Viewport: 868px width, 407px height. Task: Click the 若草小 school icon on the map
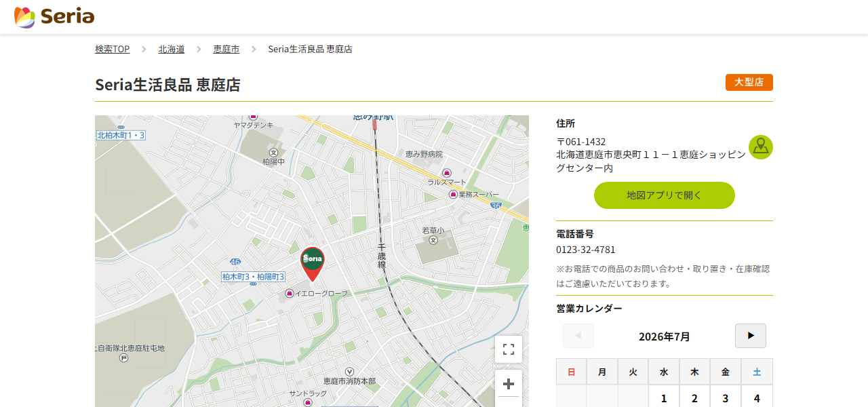[433, 240]
